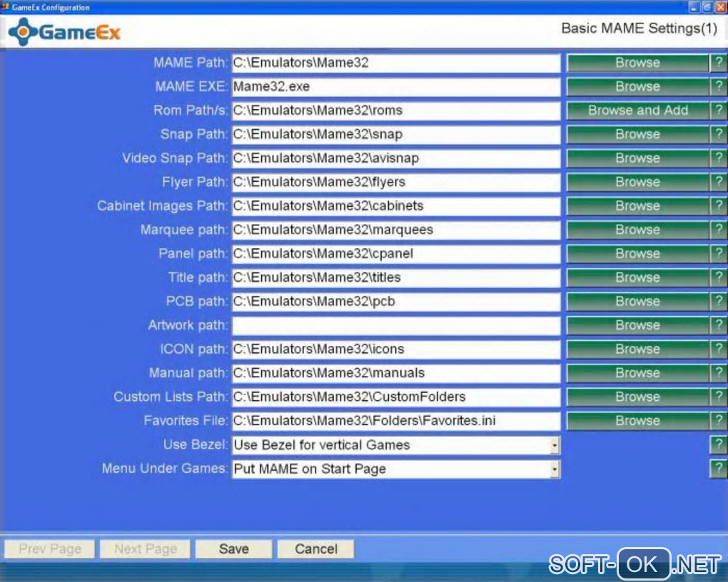Open help for the Snap Path row
Image resolution: width=728 pixels, height=582 pixels.
pyautogui.click(x=719, y=134)
